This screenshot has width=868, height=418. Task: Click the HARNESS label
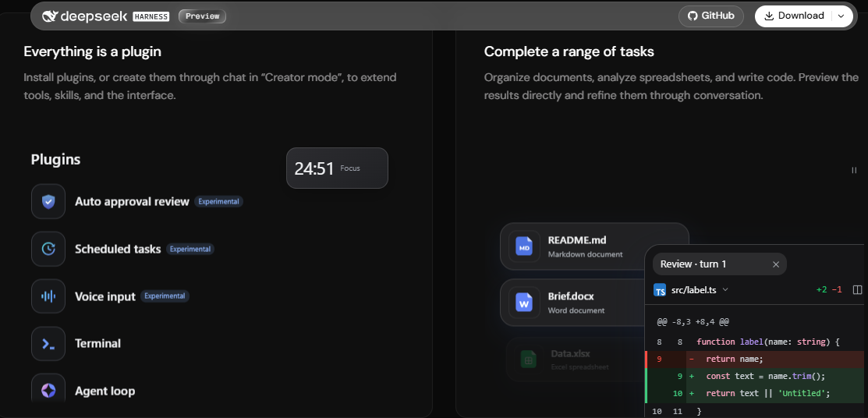click(151, 16)
